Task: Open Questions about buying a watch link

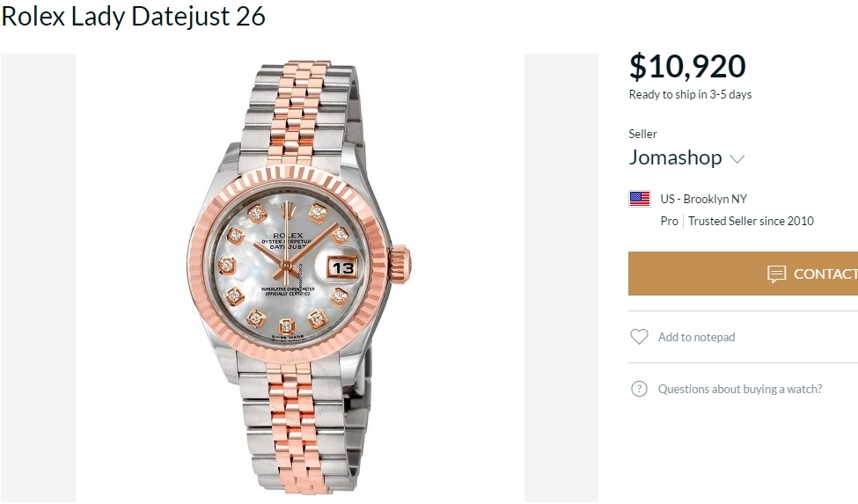Action: [740, 389]
